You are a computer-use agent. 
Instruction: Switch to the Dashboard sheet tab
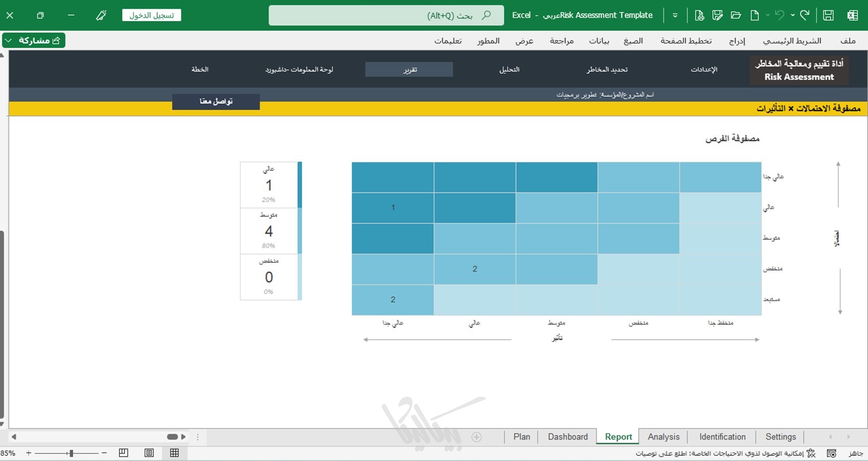[x=567, y=437]
